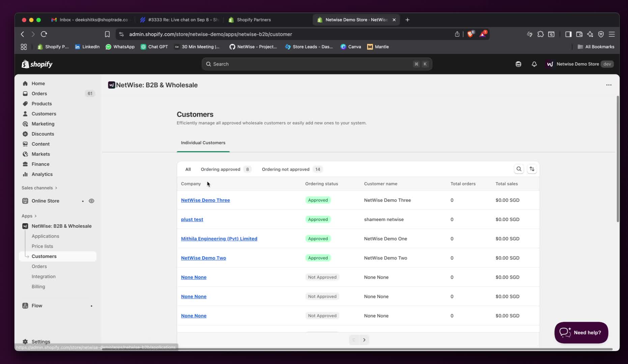Open the Chat GPT bookmark
This screenshot has height=364, width=628.
coord(154,47)
